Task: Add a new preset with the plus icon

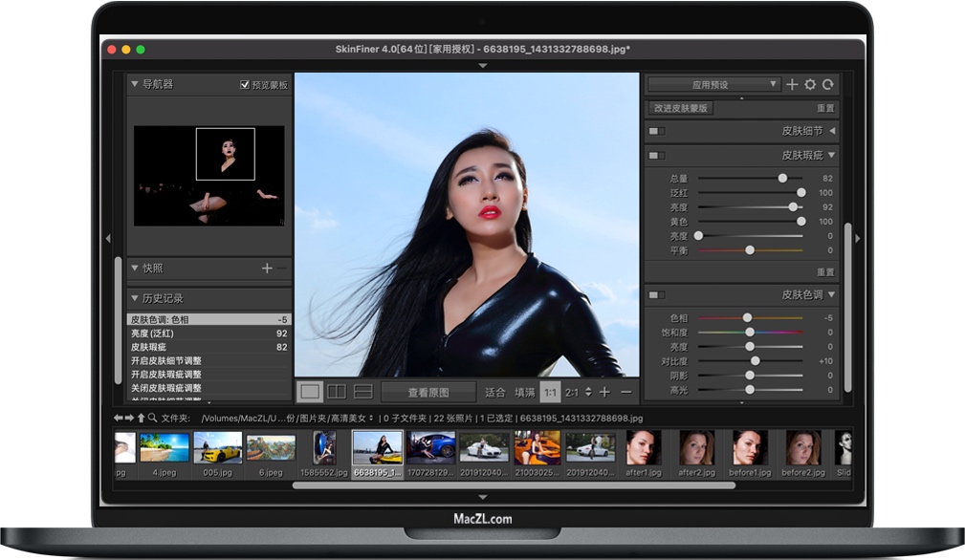Action: (792, 84)
